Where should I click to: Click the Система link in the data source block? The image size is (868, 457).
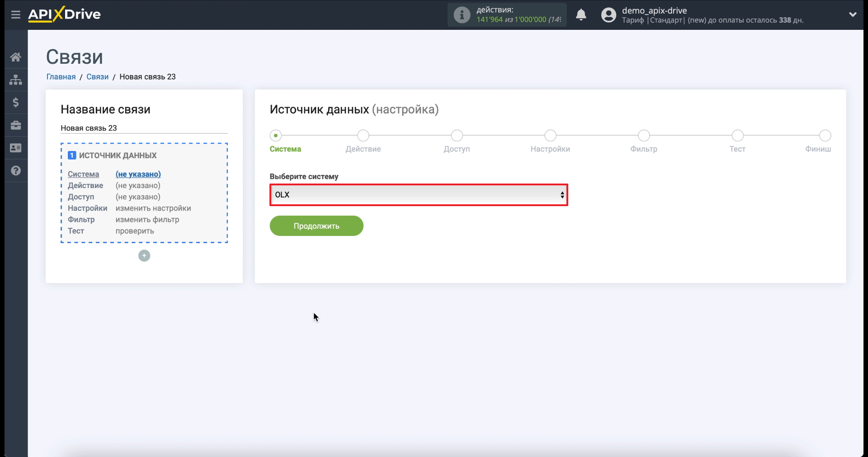(x=83, y=174)
